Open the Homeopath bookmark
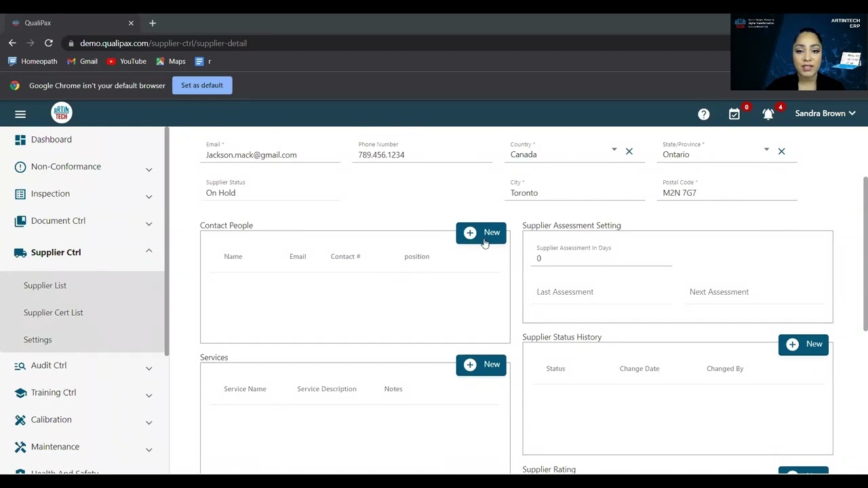The image size is (868, 488). 32,61
